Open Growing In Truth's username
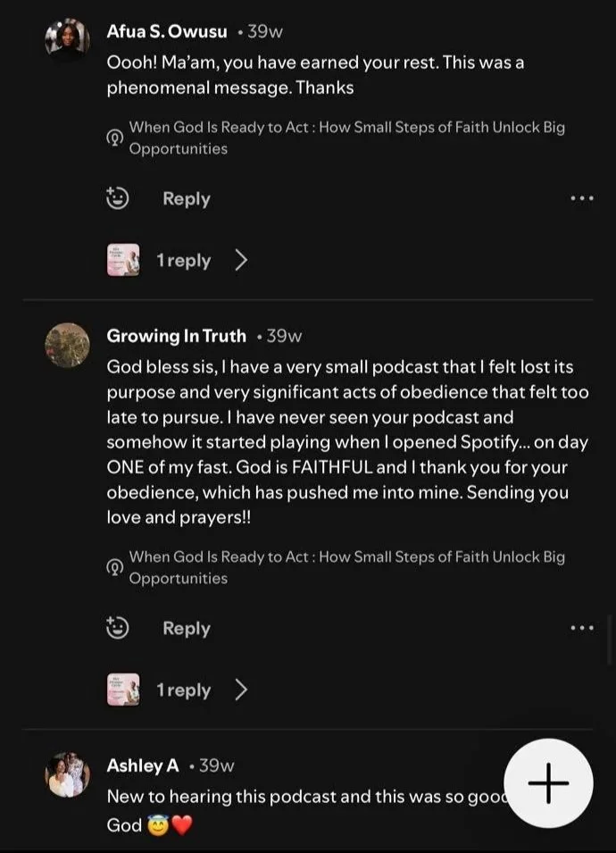Viewport: 616px width, 853px height. tap(176, 336)
